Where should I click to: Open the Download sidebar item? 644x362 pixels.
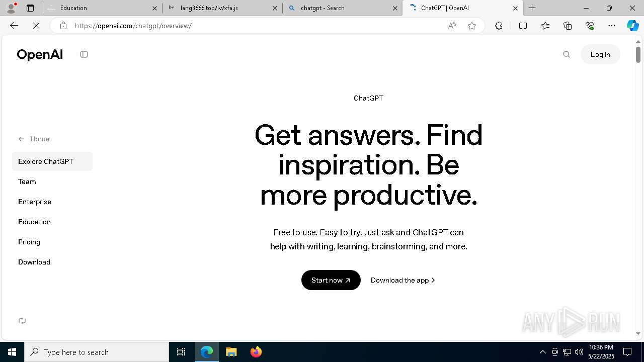pos(34,262)
